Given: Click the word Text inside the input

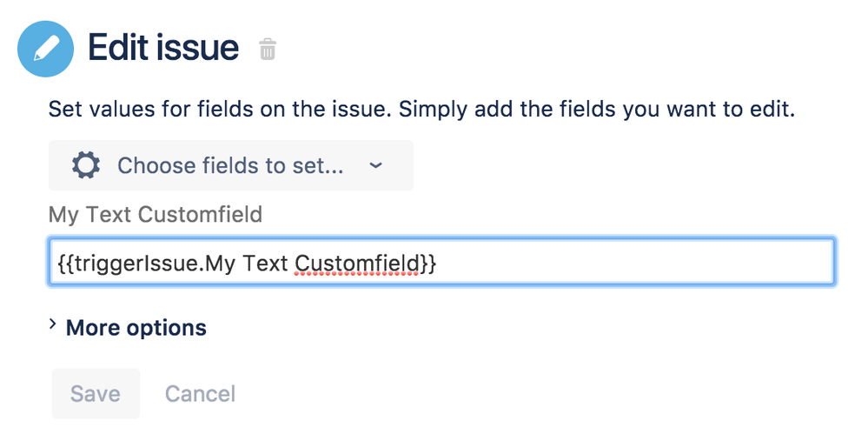Looking at the screenshot, I should 266,261.
